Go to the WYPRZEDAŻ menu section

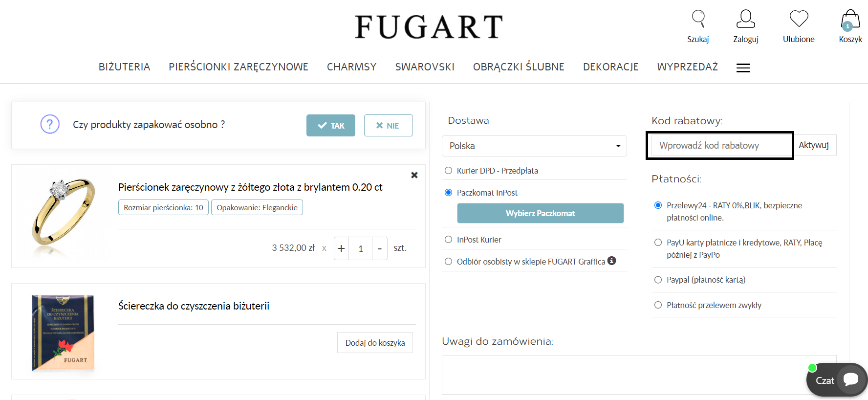687,67
